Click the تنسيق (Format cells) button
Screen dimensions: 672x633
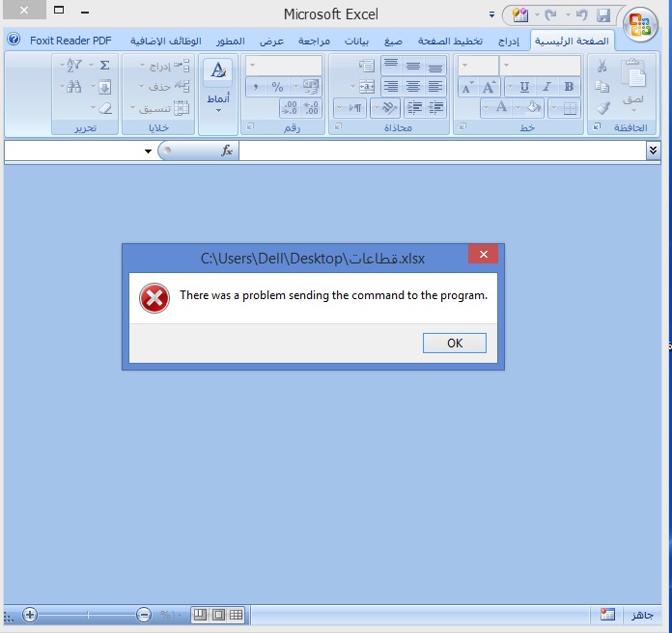pyautogui.click(x=161, y=108)
